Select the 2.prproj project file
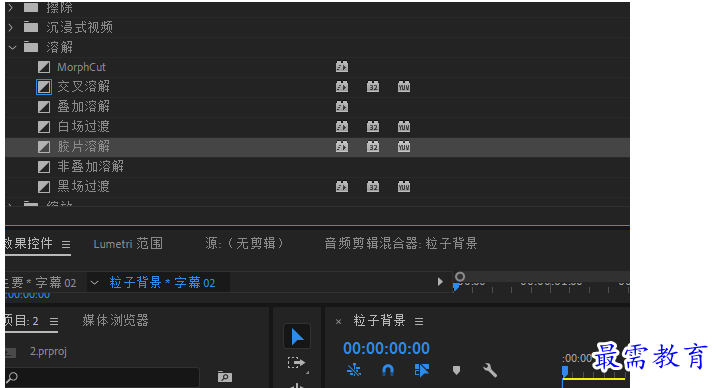 pos(48,351)
